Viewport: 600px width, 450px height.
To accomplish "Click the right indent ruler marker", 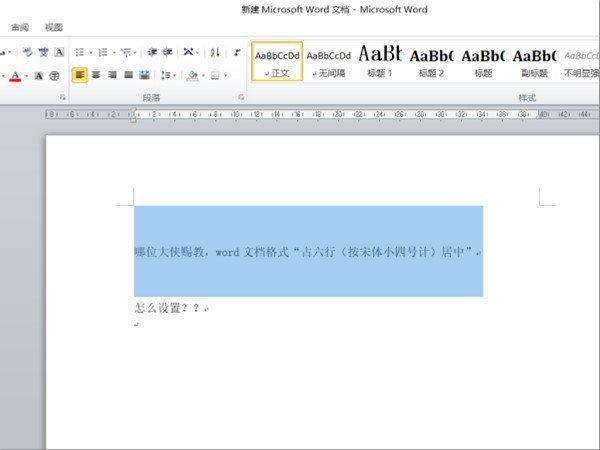I will click(x=540, y=115).
